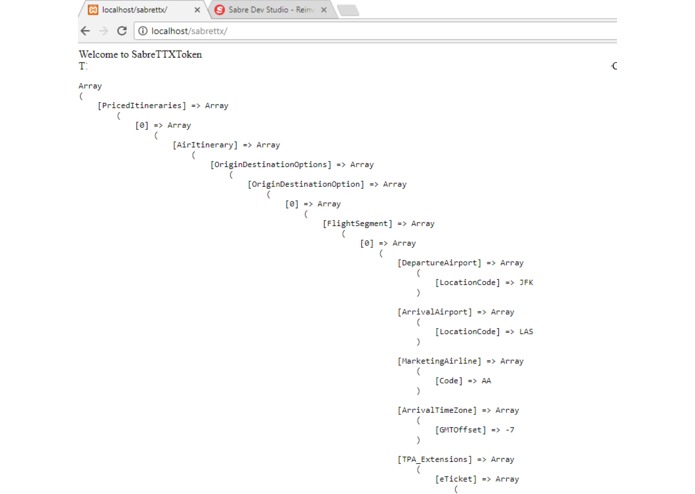The image size is (695, 494).
Task: Click the Sabre favicon on the Dev Studio tab
Action: [219, 10]
